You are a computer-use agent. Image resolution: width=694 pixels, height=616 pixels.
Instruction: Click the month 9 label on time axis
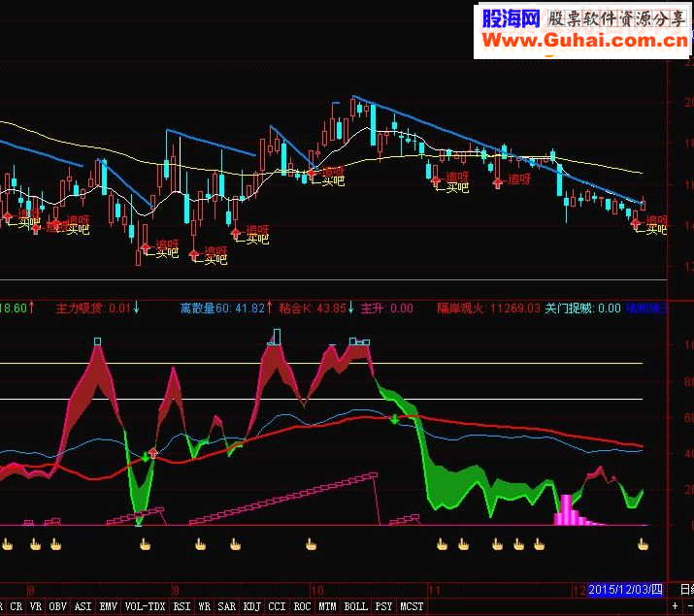[176, 590]
